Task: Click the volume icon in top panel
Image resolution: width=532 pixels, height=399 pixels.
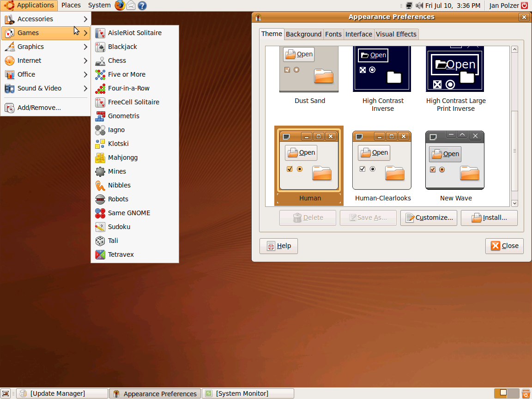Action: pyautogui.click(x=419, y=6)
